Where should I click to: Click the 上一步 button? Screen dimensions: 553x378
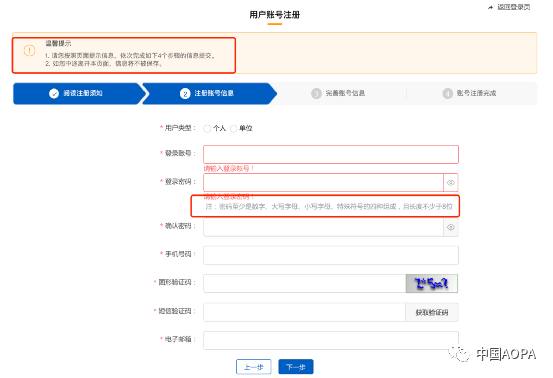point(254,367)
